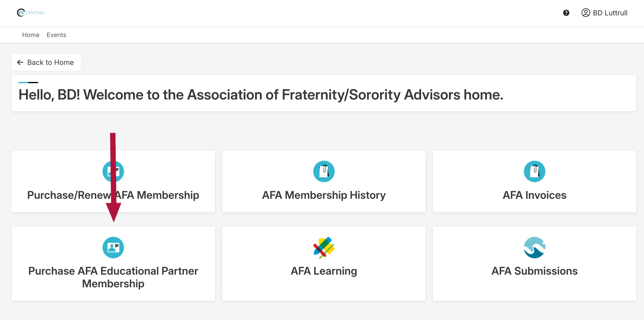Viewport: 644px width, 320px height.
Task: Open AFA Invoices title text
Action: 534,195
